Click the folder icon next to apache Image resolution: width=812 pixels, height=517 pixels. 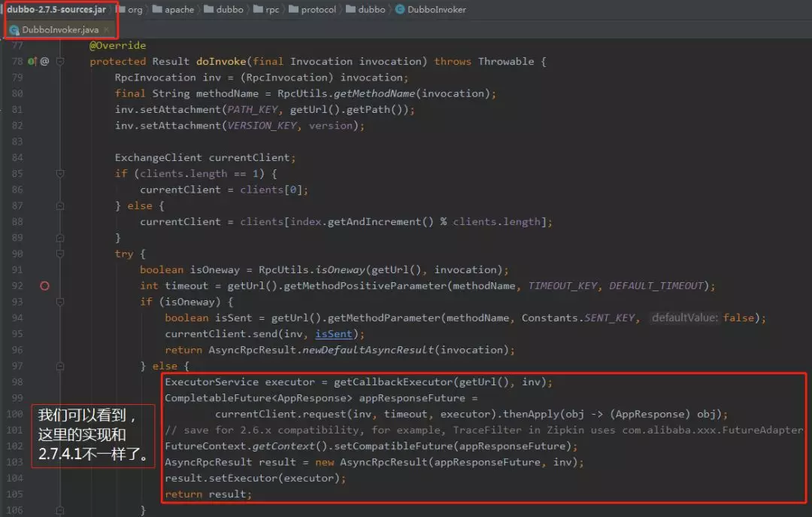click(157, 9)
